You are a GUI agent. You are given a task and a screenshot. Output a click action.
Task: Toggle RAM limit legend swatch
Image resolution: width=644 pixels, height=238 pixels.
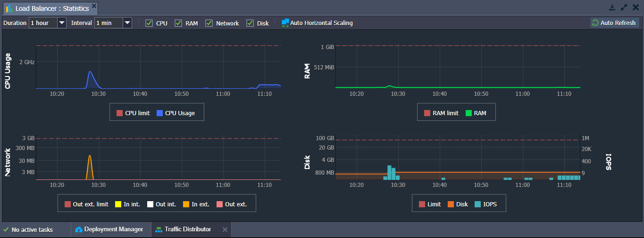tap(427, 113)
